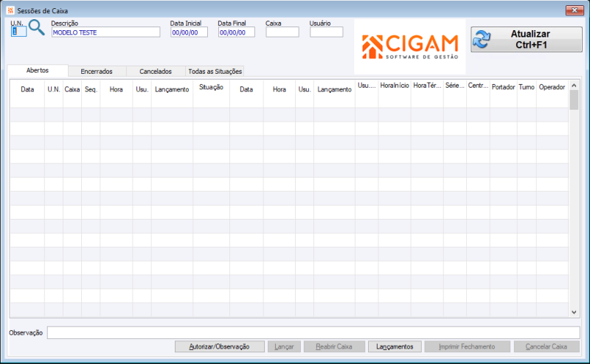This screenshot has width=590, height=364.
Task: Click the Data Final date field
Action: point(236,32)
